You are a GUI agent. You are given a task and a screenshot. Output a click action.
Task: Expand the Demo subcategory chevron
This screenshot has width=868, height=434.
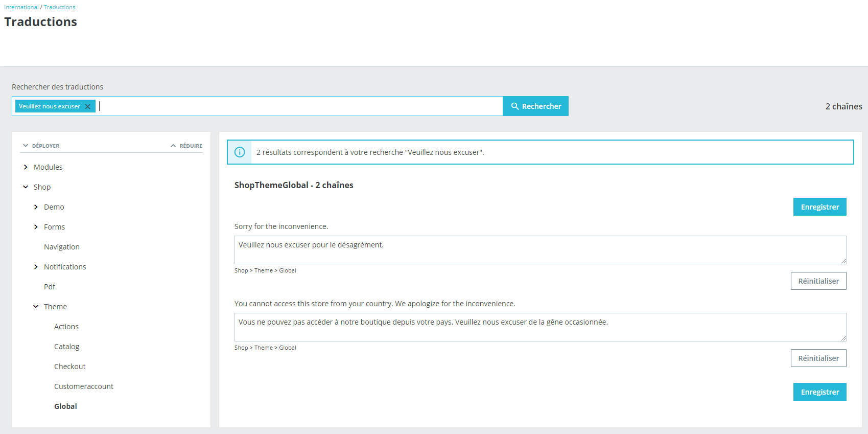point(36,207)
